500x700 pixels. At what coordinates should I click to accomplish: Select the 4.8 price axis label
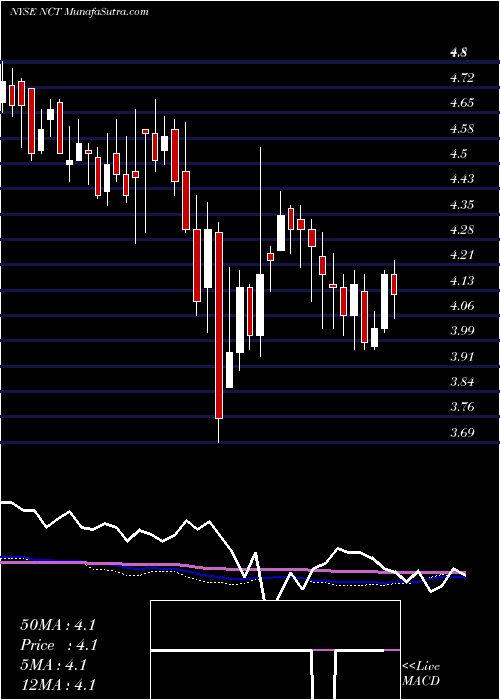tap(459, 53)
